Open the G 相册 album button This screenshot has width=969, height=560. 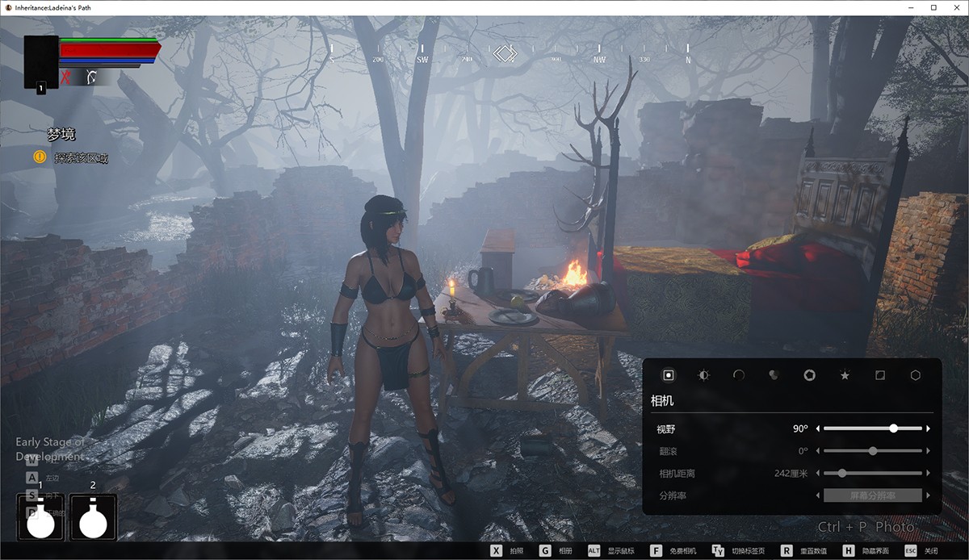coord(556,551)
